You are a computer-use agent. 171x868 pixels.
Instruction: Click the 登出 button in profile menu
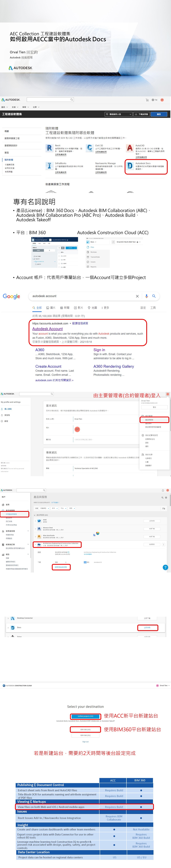(154, 407)
